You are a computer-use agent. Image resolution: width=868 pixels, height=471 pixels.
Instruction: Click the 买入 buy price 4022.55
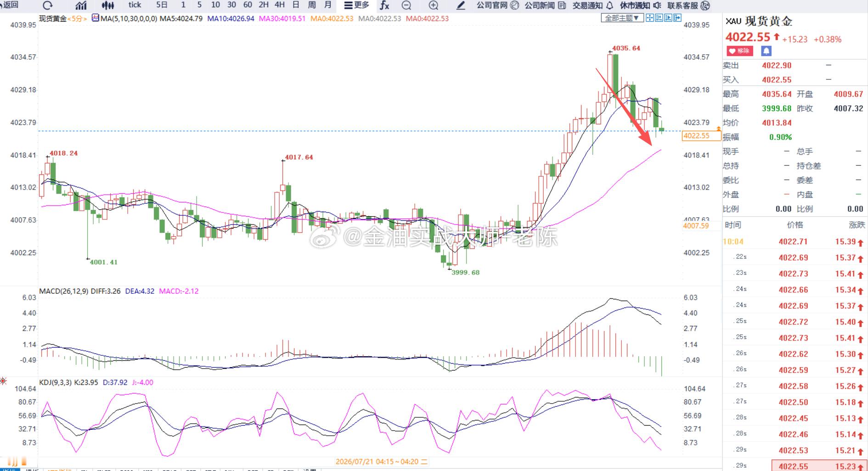pos(777,80)
